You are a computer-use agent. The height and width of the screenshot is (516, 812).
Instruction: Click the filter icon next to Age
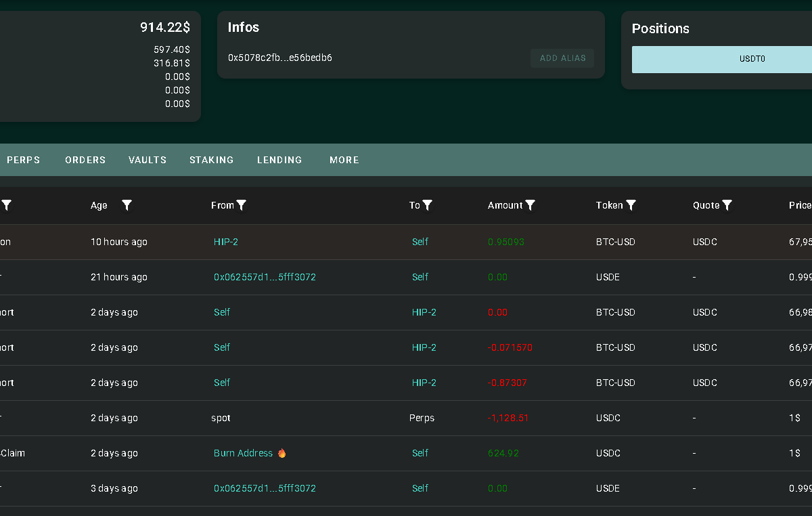pyautogui.click(x=127, y=205)
